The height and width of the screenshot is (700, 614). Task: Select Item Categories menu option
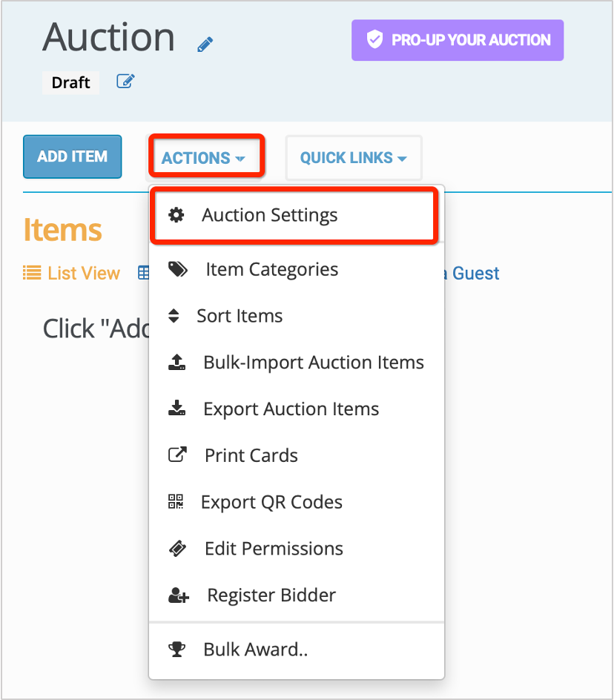coord(271,269)
